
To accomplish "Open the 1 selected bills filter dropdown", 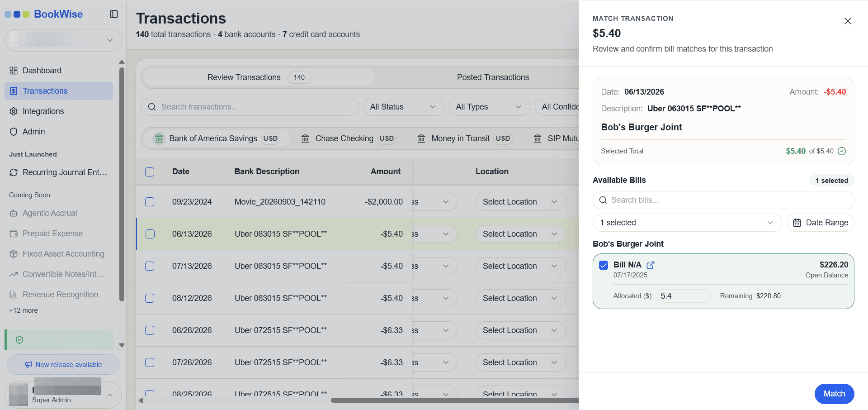I will click(687, 223).
